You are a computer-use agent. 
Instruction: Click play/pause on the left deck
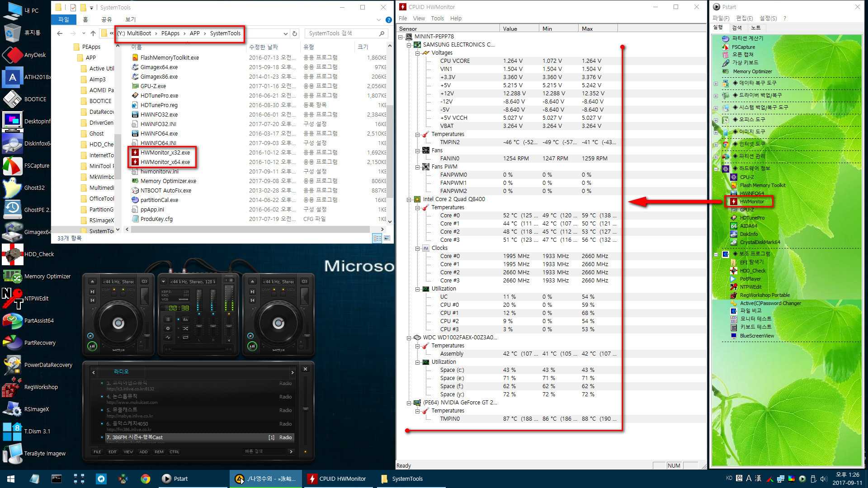pyautogui.click(x=92, y=346)
